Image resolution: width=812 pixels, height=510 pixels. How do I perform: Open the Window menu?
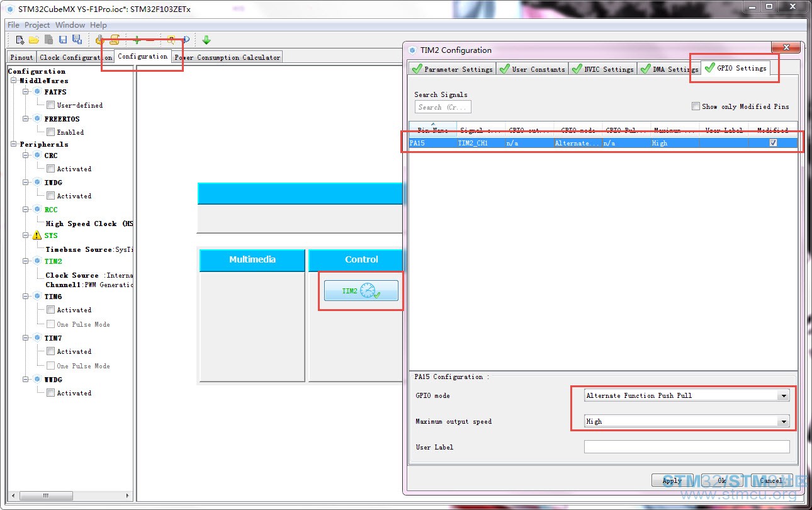[x=70, y=25]
